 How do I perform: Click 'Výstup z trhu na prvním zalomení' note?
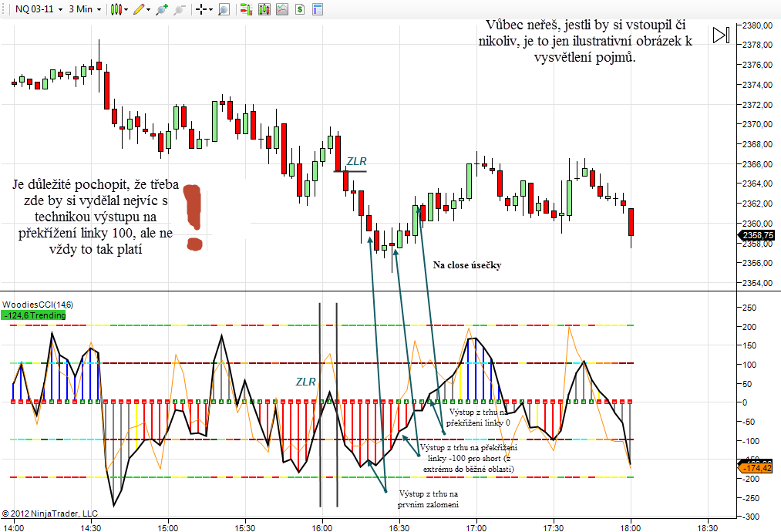[x=429, y=499]
